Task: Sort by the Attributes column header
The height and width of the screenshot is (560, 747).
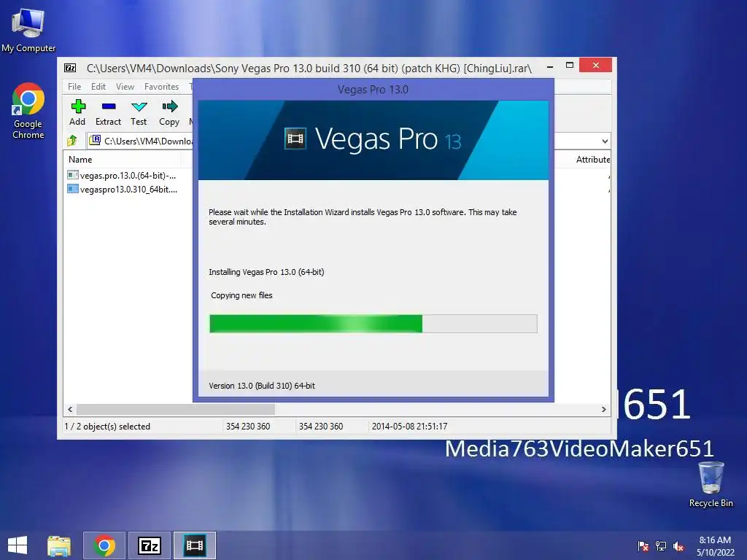Action: pos(592,160)
